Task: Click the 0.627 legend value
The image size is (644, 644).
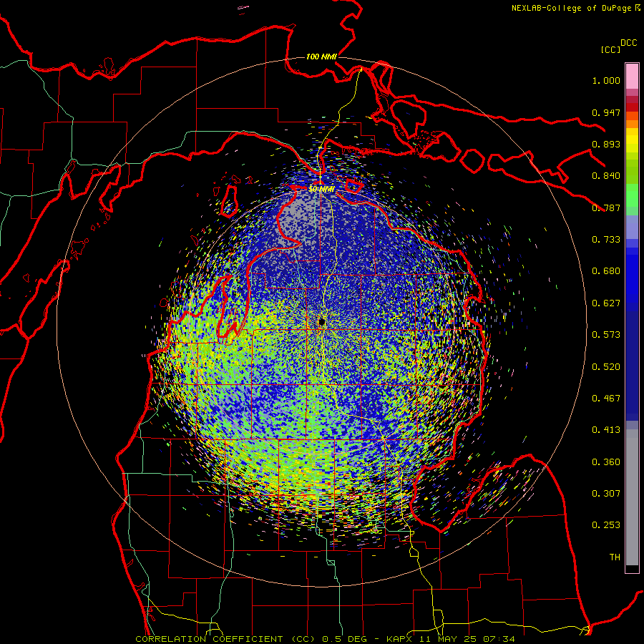Action: [x=606, y=303]
